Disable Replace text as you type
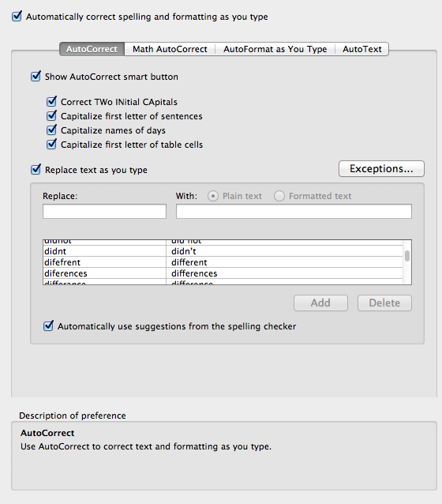The width and height of the screenshot is (442, 504). pyautogui.click(x=36, y=169)
